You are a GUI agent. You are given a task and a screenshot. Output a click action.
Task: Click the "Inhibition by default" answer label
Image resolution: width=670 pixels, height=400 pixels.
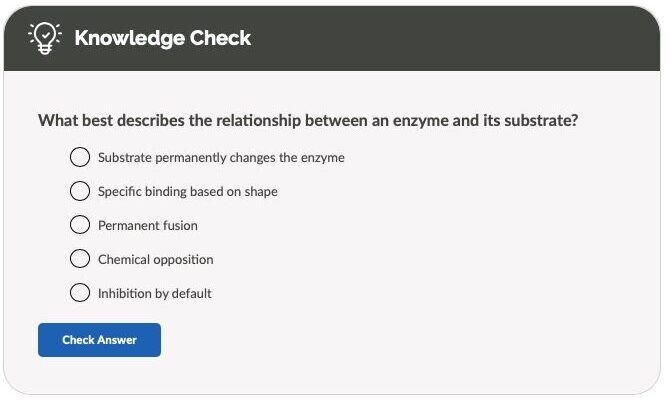[x=154, y=293]
